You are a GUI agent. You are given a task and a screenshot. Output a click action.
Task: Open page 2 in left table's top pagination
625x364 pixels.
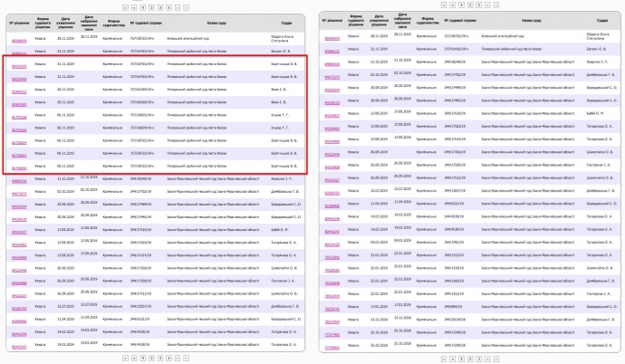point(150,6)
